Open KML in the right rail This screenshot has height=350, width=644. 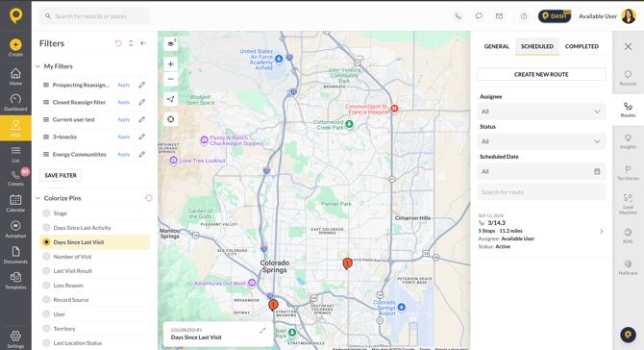tap(628, 236)
